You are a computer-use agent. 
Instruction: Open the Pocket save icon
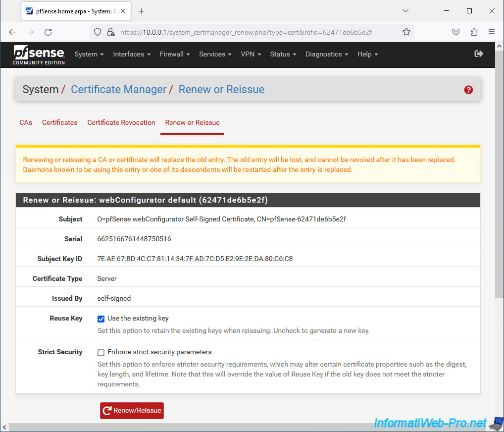[x=456, y=32]
